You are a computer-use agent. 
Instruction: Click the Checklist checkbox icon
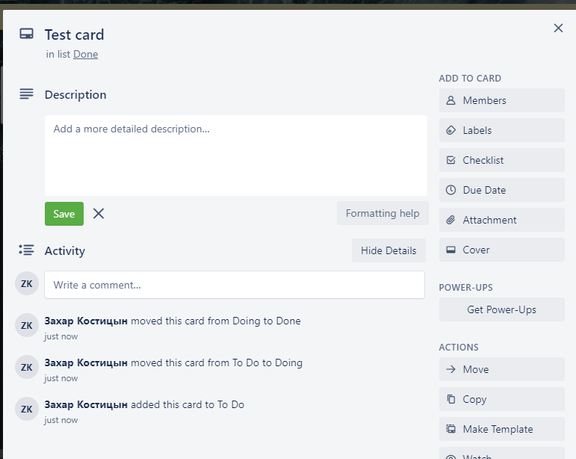(451, 160)
